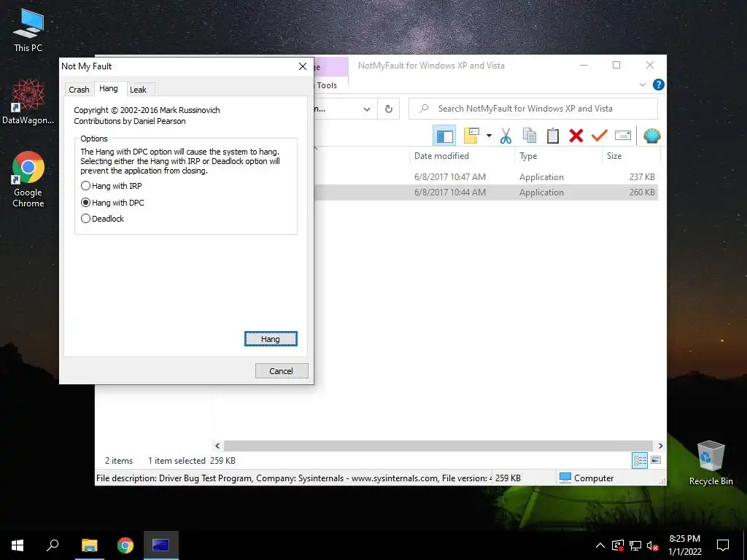The width and height of the screenshot is (747, 560).
Task: Open Chrome from the taskbar
Action: tap(125, 545)
